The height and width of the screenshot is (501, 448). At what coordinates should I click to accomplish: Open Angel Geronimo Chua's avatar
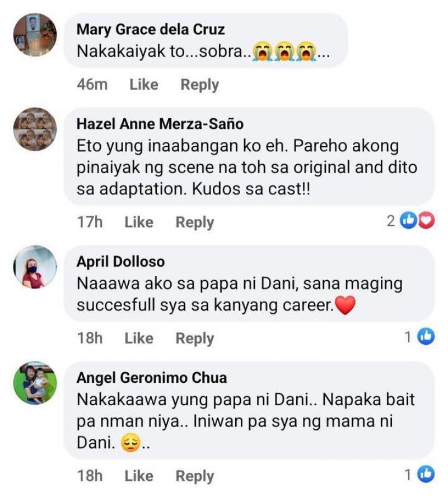[x=35, y=383]
